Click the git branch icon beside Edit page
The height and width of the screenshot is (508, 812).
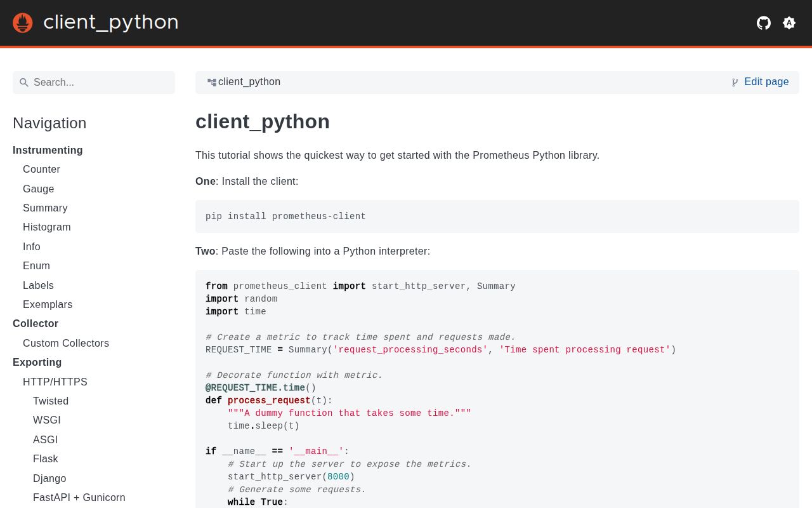click(735, 83)
